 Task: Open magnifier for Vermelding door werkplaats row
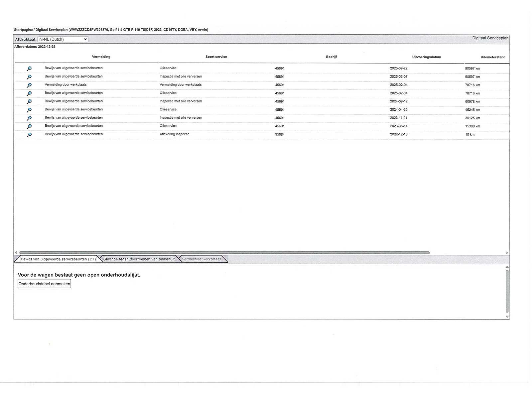29,85
